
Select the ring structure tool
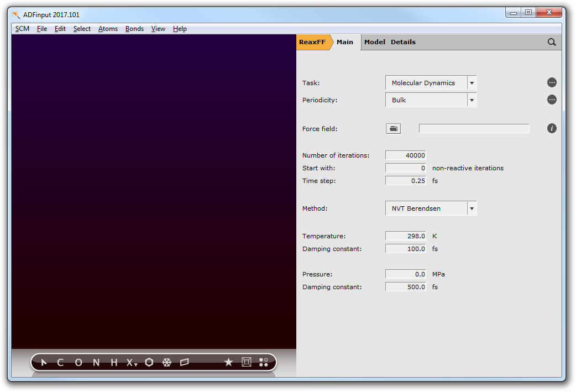point(149,363)
